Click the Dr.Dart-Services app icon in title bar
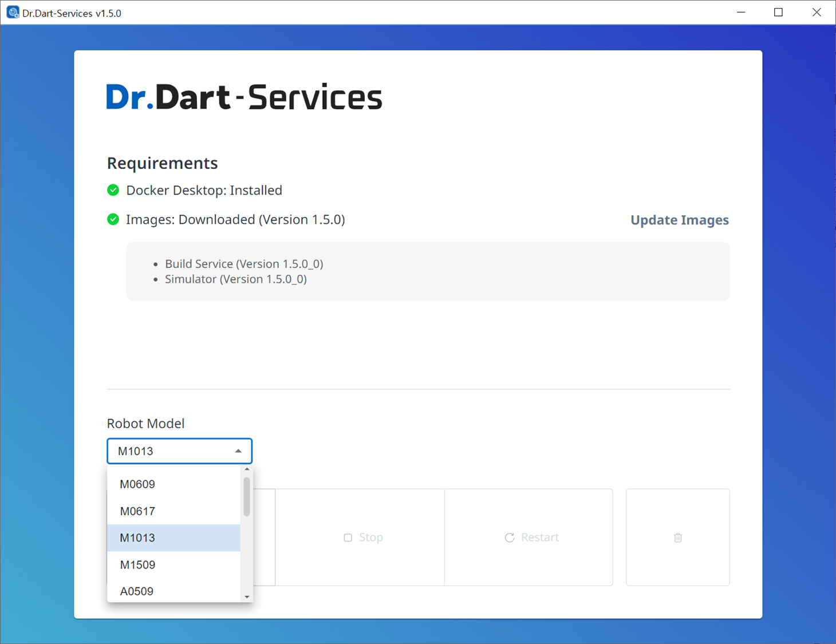The width and height of the screenshot is (836, 644). 13,12
